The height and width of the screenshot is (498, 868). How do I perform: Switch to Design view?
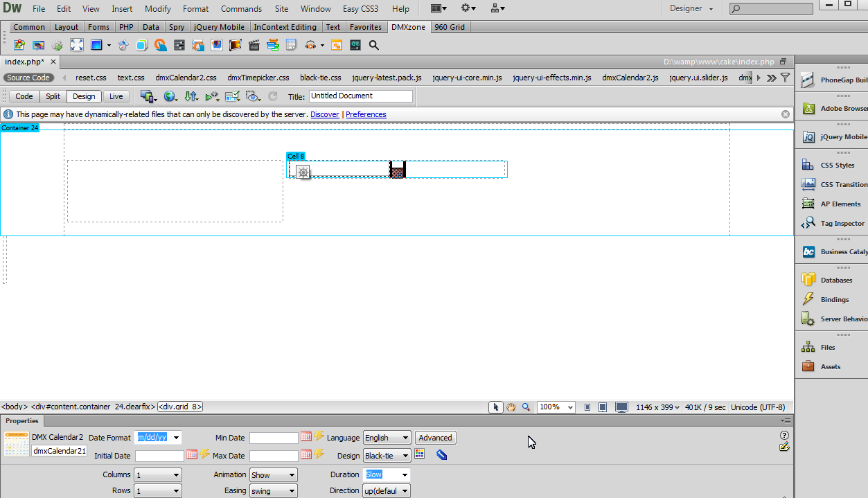(85, 96)
